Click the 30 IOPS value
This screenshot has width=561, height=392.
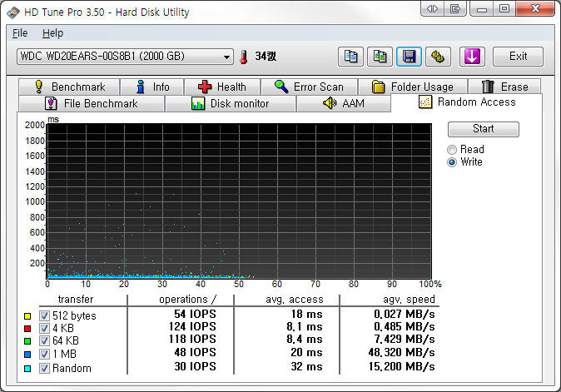[196, 366]
